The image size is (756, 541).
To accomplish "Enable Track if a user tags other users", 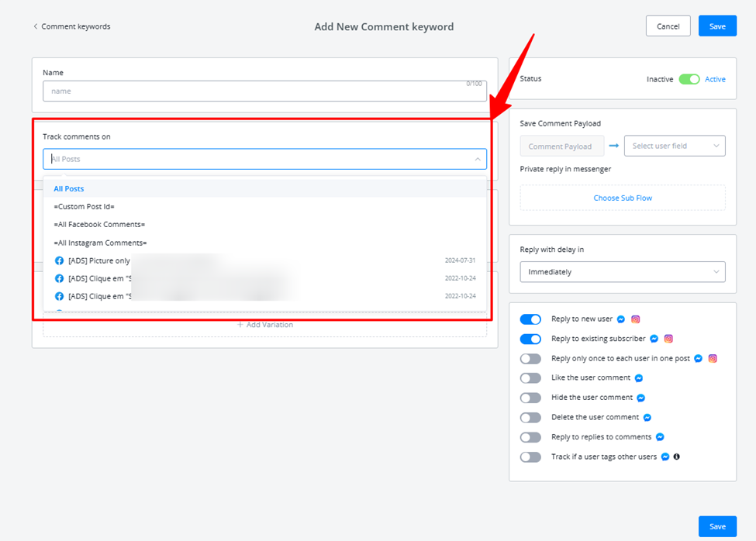I will (530, 457).
